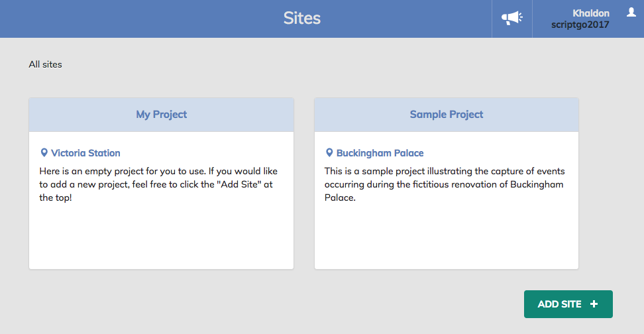Viewport: 644px width, 334px height.
Task: Click Sample Project description text
Action: point(445,184)
